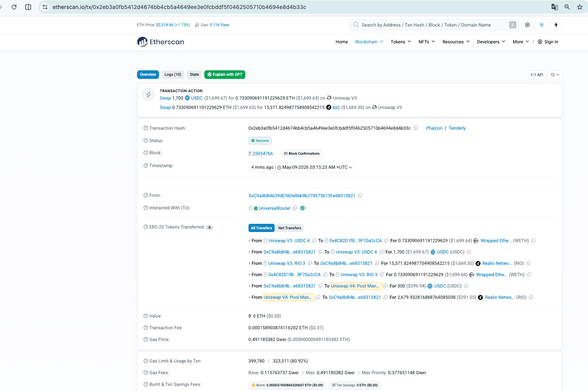Open the Developers dropdown menu
This screenshot has height=391, width=588.
[x=491, y=42]
